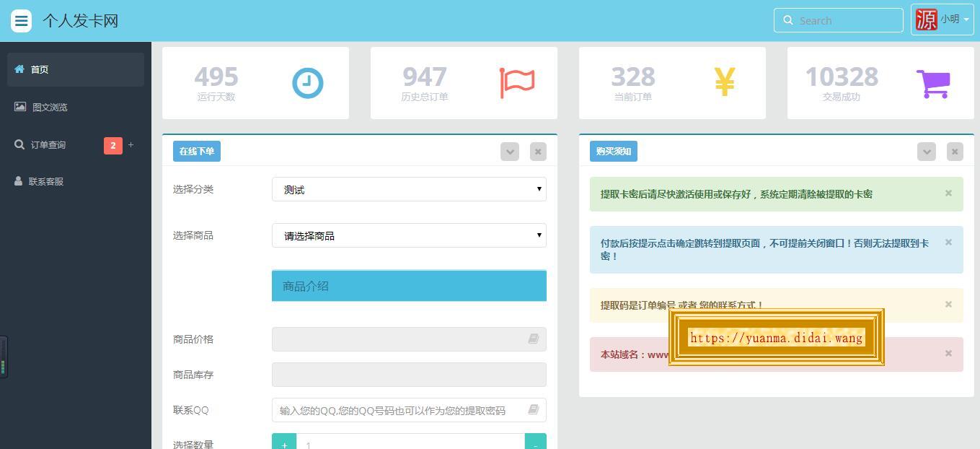The width and height of the screenshot is (980, 449).
Task: Open 图文浏览 in the sidebar
Action: tap(76, 107)
